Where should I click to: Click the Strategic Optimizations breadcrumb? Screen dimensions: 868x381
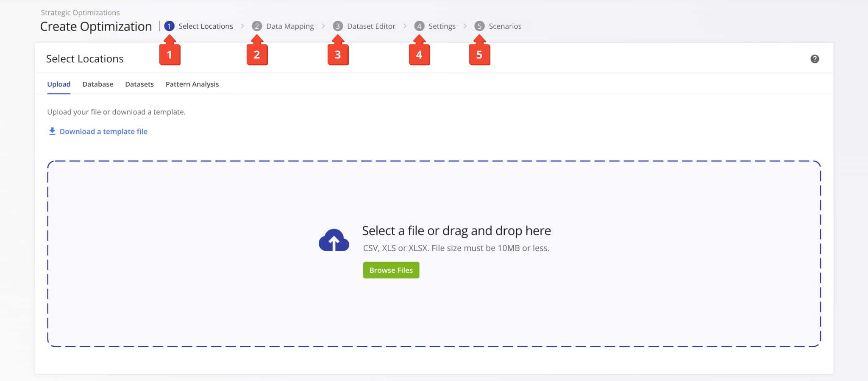pyautogui.click(x=81, y=13)
